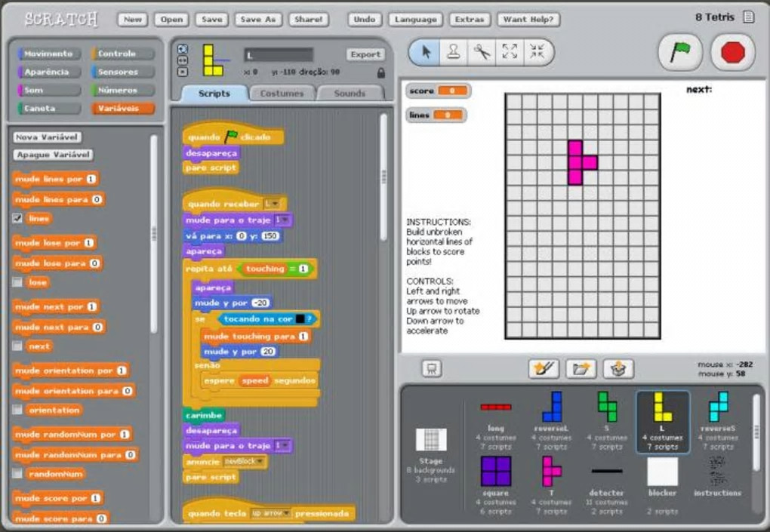This screenshot has width=770, height=532.
Task: Select the shrink sprite tool
Action: (537, 51)
